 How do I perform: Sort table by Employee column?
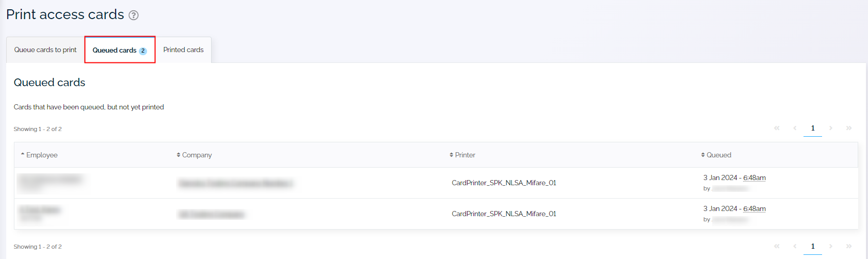click(39, 155)
